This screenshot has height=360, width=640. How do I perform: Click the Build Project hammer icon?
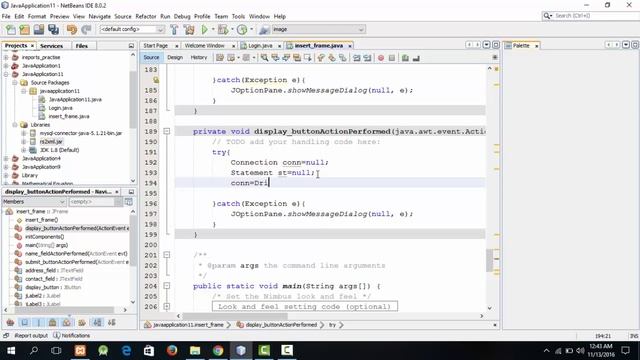pyautogui.click(x=174, y=29)
